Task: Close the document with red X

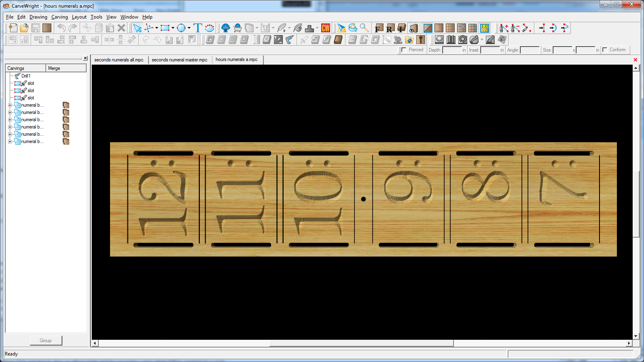Action: (635, 60)
